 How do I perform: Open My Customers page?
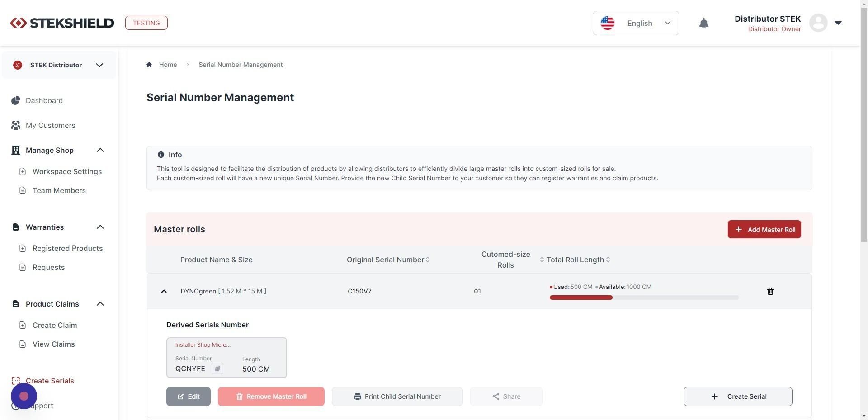pyautogui.click(x=51, y=125)
